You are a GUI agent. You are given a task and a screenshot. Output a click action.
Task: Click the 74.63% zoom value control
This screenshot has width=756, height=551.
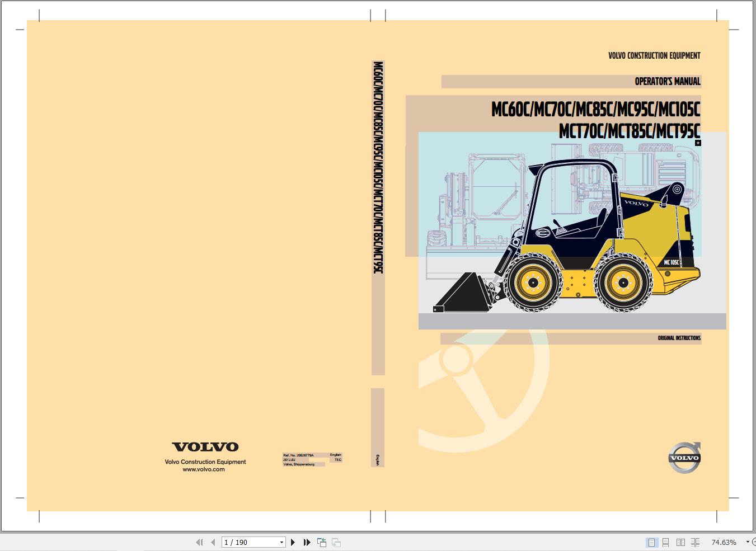(x=725, y=542)
